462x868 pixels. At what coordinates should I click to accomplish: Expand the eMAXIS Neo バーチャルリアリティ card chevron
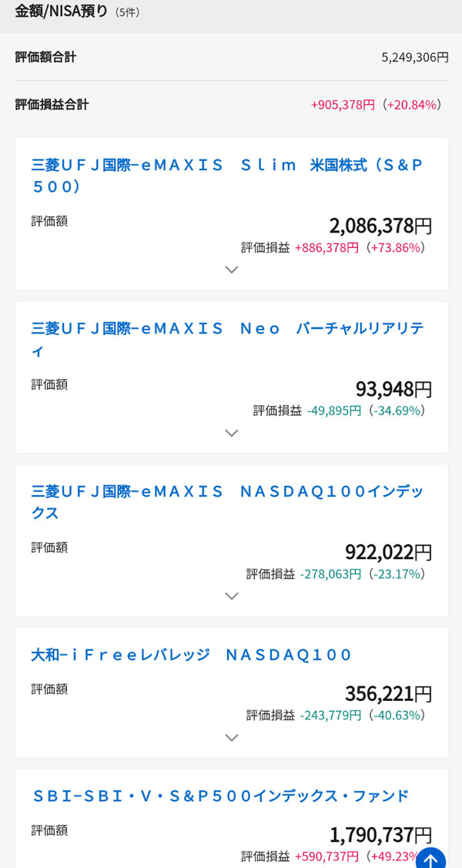click(x=231, y=433)
